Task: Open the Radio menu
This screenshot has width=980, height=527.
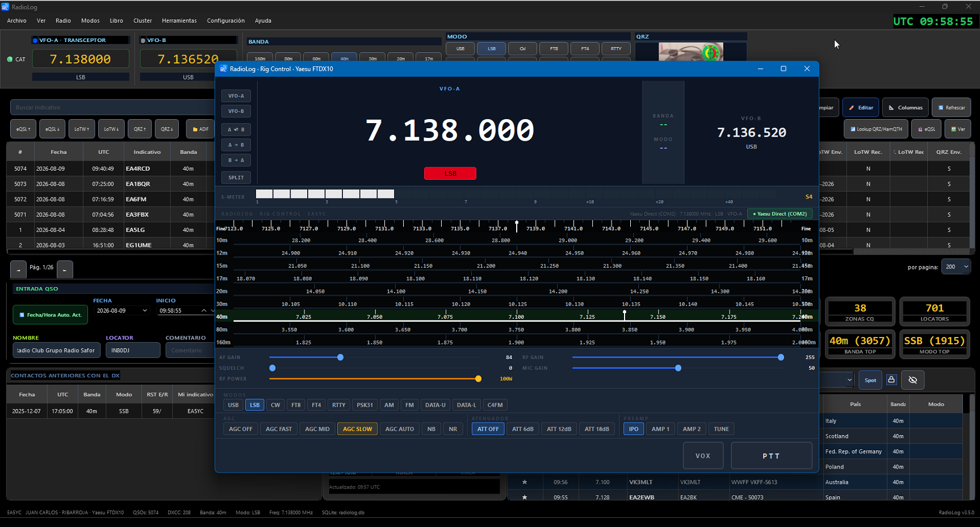Action: (x=63, y=20)
